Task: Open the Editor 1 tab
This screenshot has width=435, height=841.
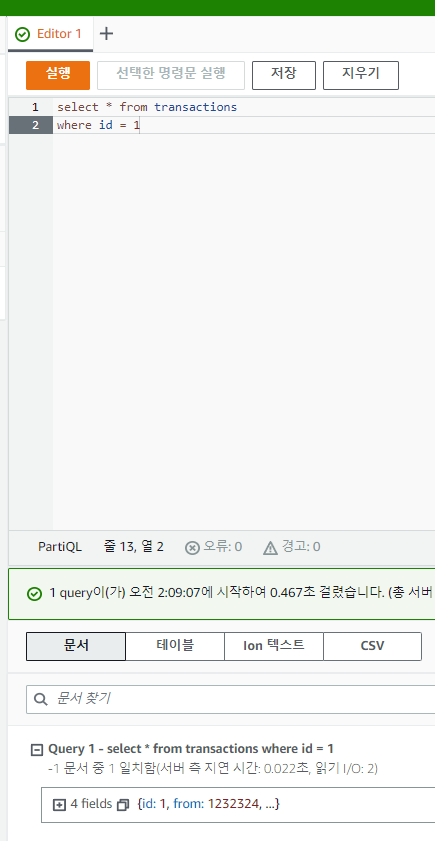Action: pos(50,34)
